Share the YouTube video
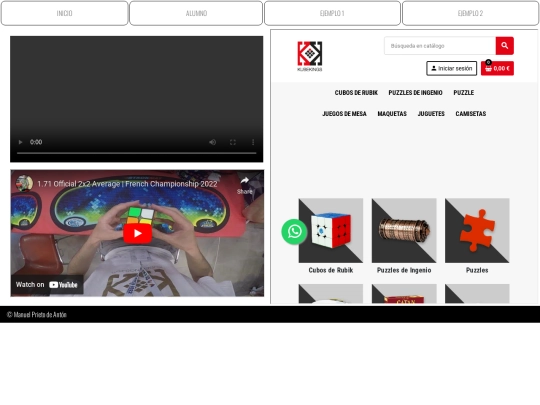The image size is (540, 405). (x=245, y=185)
